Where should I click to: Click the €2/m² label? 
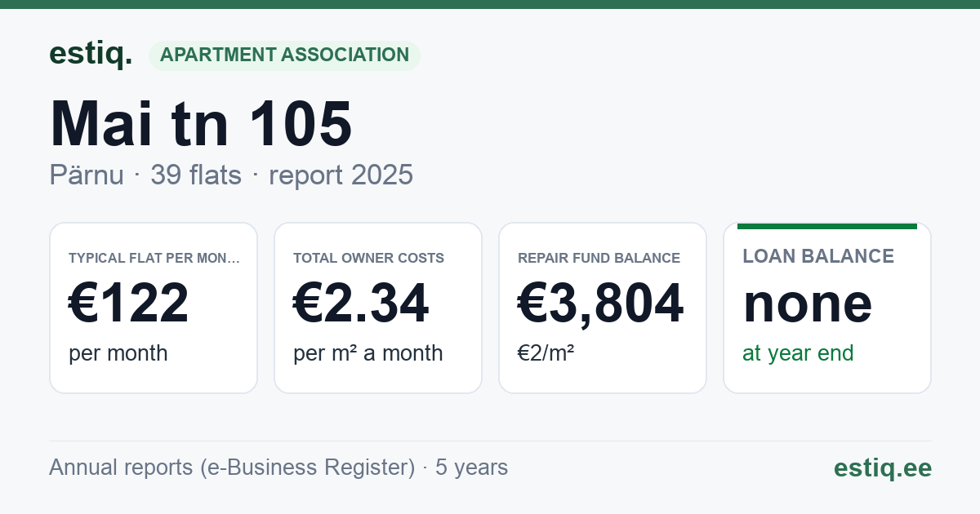pos(546,353)
